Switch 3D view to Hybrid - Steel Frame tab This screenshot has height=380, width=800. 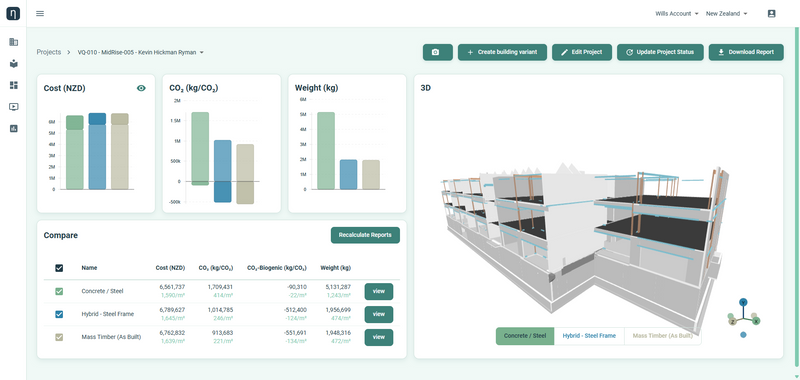tap(589, 336)
